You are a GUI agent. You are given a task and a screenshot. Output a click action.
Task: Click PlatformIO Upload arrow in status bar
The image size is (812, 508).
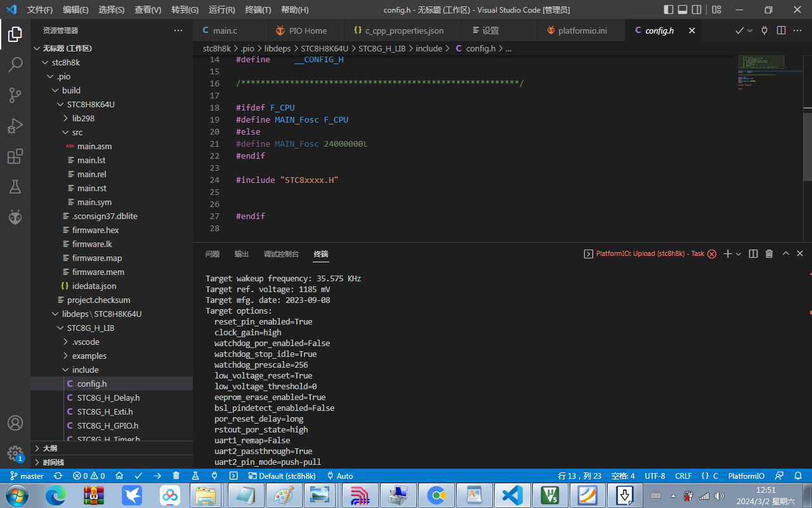pyautogui.click(x=157, y=476)
